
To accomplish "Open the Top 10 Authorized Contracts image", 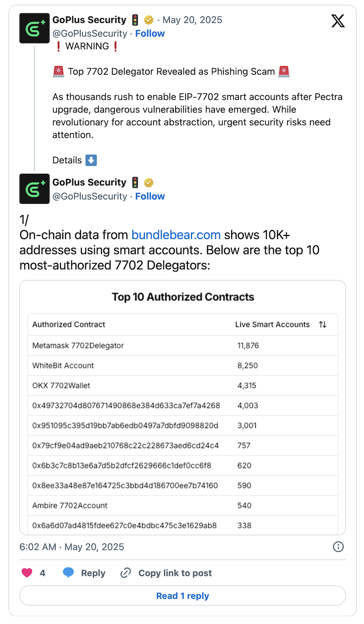I will 182,408.
